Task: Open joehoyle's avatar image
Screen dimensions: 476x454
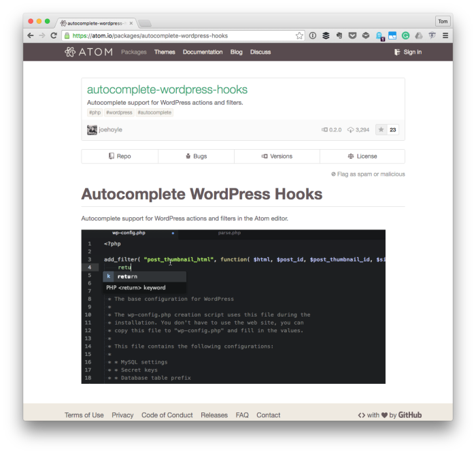Action: (x=92, y=130)
